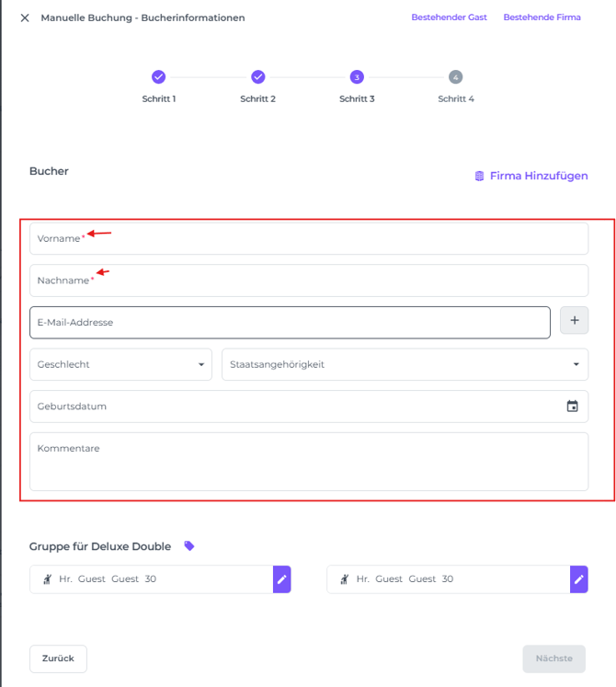Click the Bestehender Gast link
Viewport: 616px width, 687px height.
click(x=449, y=17)
